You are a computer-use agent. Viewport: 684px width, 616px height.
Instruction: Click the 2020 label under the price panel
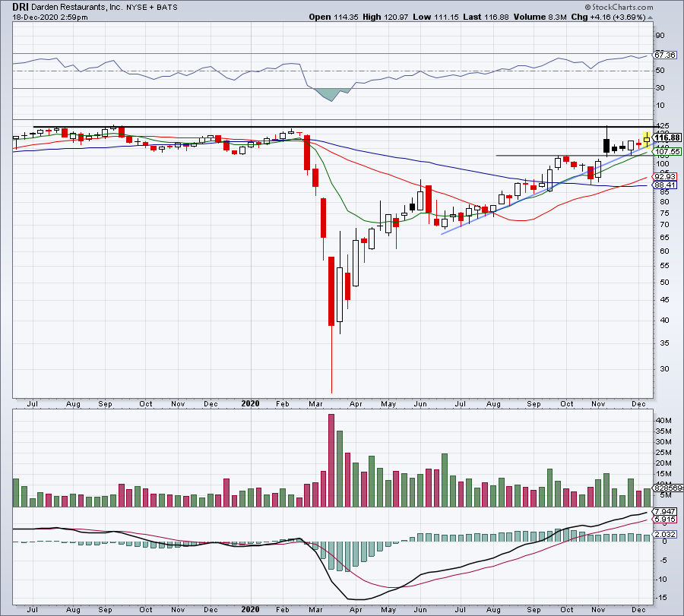250,403
